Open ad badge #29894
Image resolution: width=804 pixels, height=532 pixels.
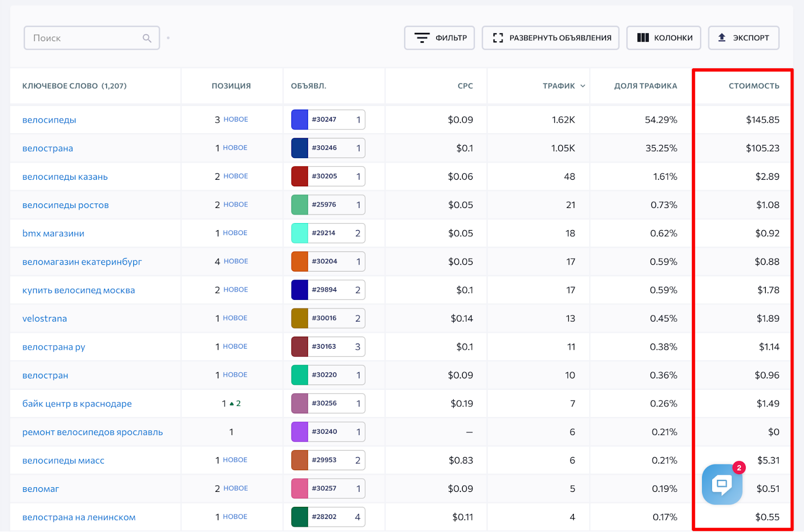tap(328, 290)
